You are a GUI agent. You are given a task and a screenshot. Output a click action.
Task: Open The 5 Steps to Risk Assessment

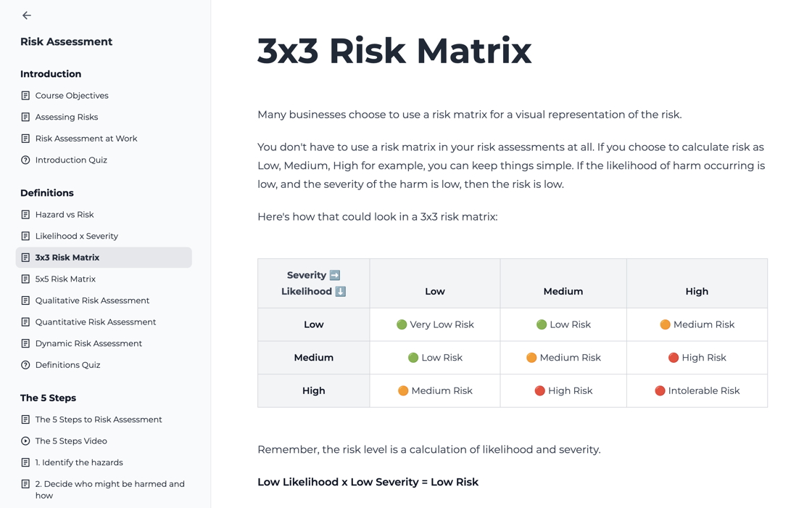point(98,419)
